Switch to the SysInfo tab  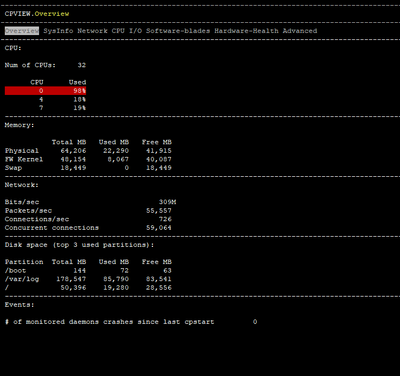click(x=58, y=31)
